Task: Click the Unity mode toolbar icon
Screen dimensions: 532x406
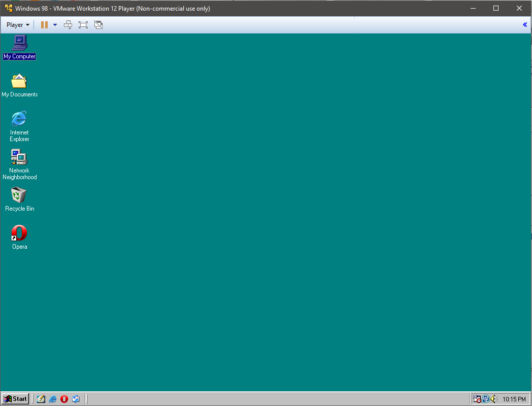Action: pos(98,25)
